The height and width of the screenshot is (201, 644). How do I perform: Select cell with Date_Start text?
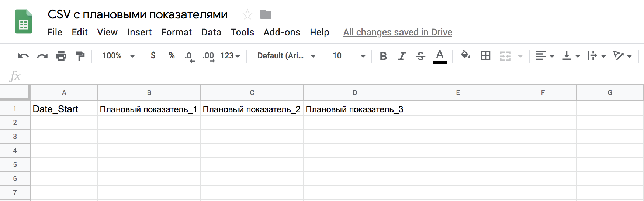64,109
